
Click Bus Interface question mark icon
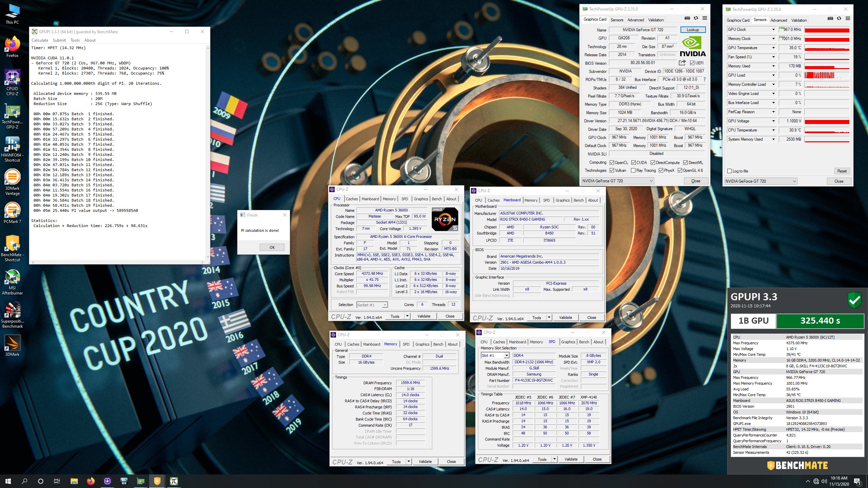point(704,79)
